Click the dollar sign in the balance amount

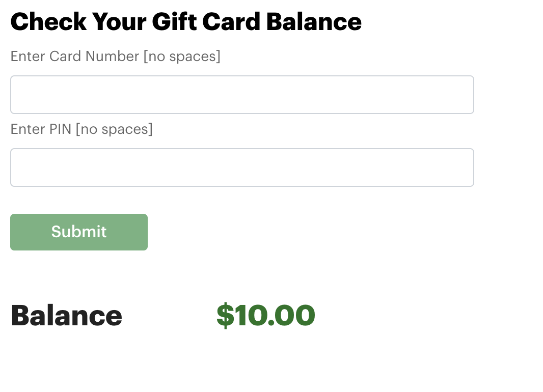pyautogui.click(x=225, y=315)
